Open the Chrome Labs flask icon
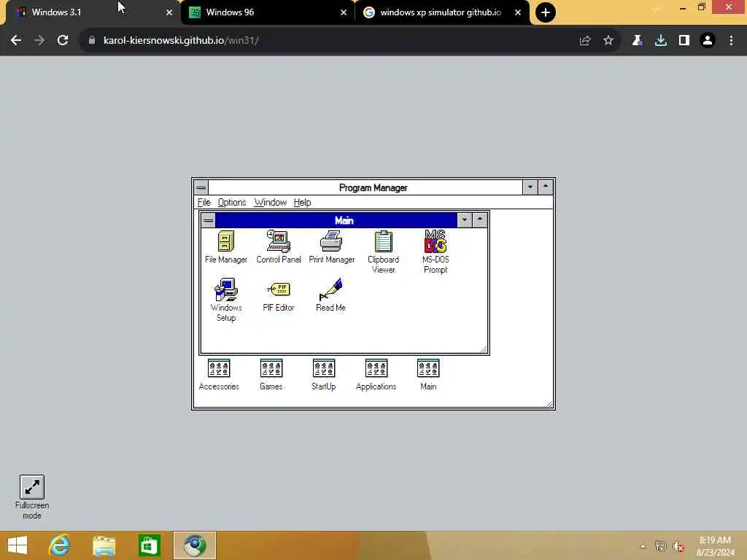The width and height of the screenshot is (747, 560). [637, 41]
